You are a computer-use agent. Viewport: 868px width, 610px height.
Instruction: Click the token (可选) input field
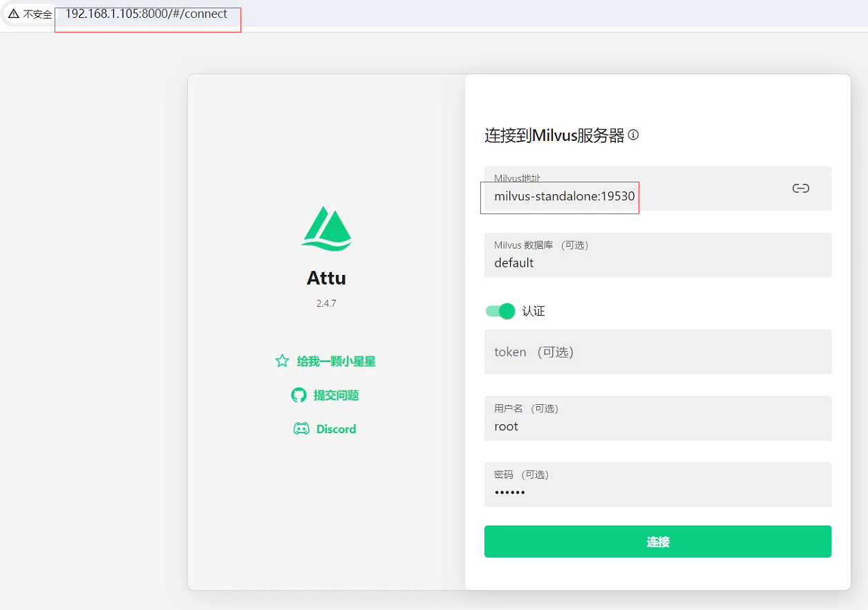pyautogui.click(x=658, y=352)
